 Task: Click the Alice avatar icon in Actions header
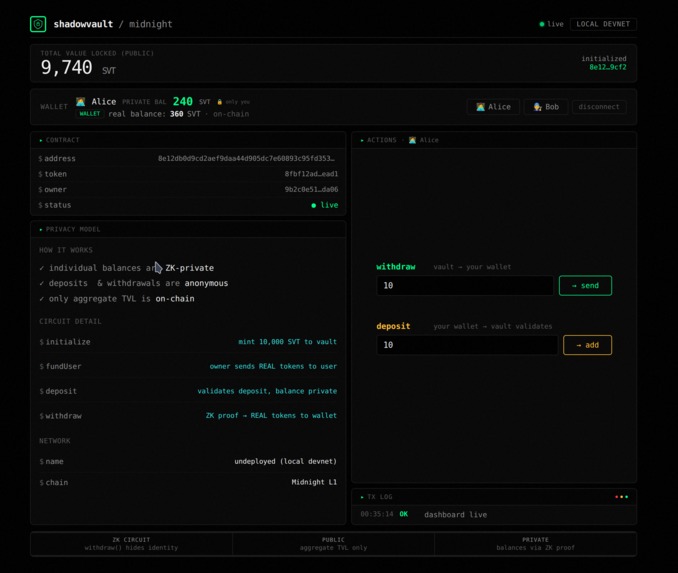coord(413,140)
